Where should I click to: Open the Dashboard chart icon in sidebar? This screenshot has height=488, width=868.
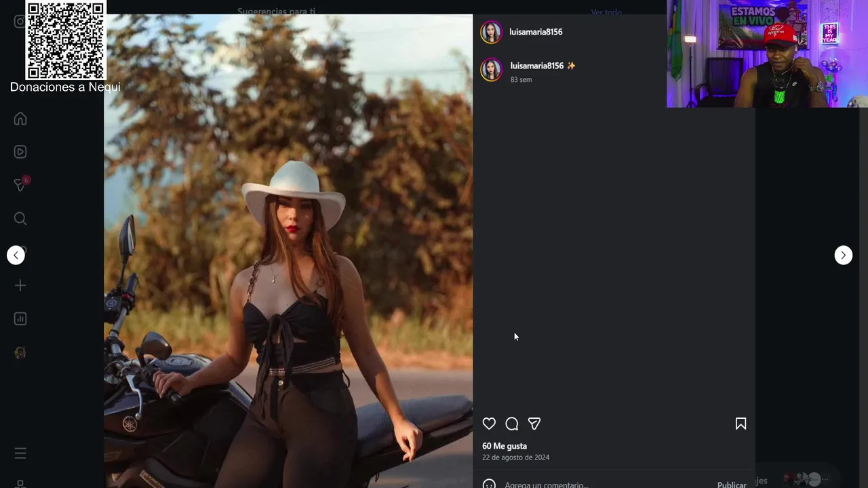(x=20, y=319)
